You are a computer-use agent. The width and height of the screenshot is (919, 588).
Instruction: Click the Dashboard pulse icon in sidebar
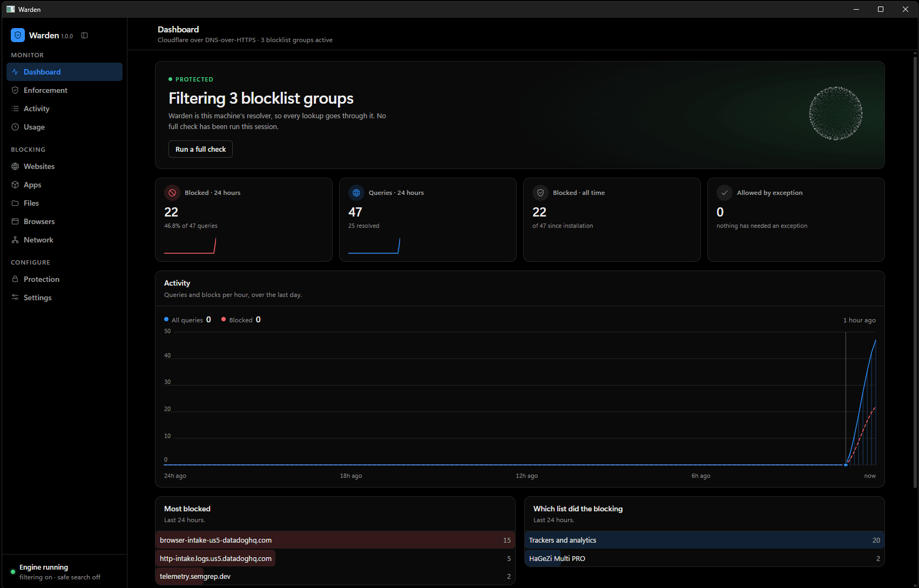tap(15, 72)
